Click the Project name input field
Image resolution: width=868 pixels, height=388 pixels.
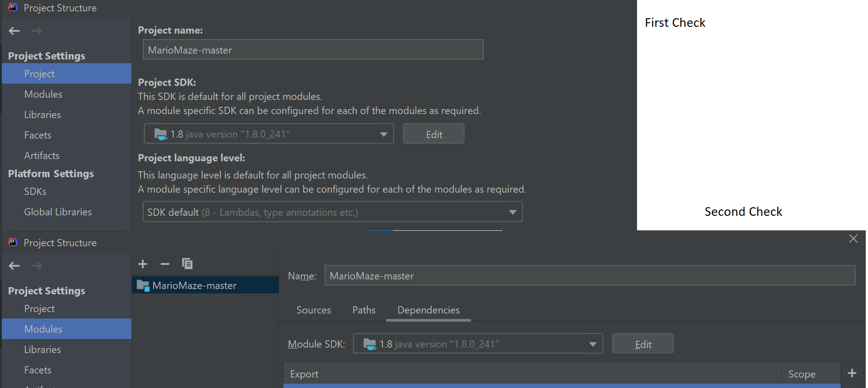313,50
